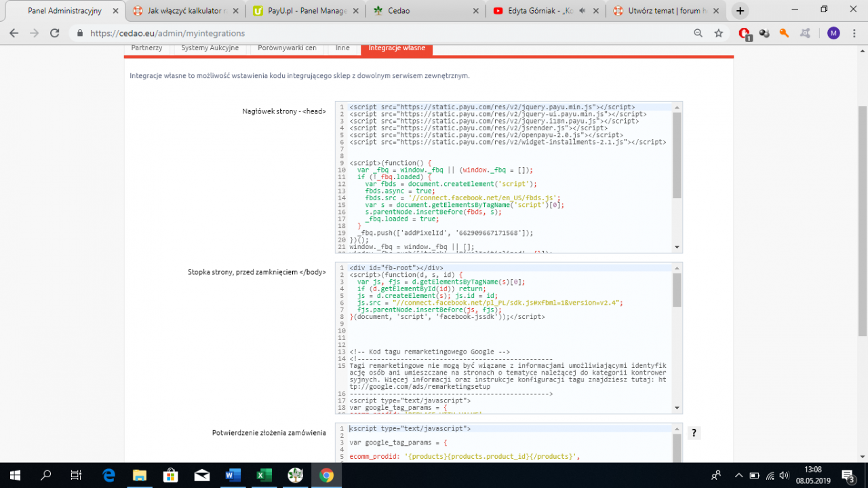Image resolution: width=868 pixels, height=488 pixels.
Task: Switch to Word on the taskbar
Action: [233, 475]
